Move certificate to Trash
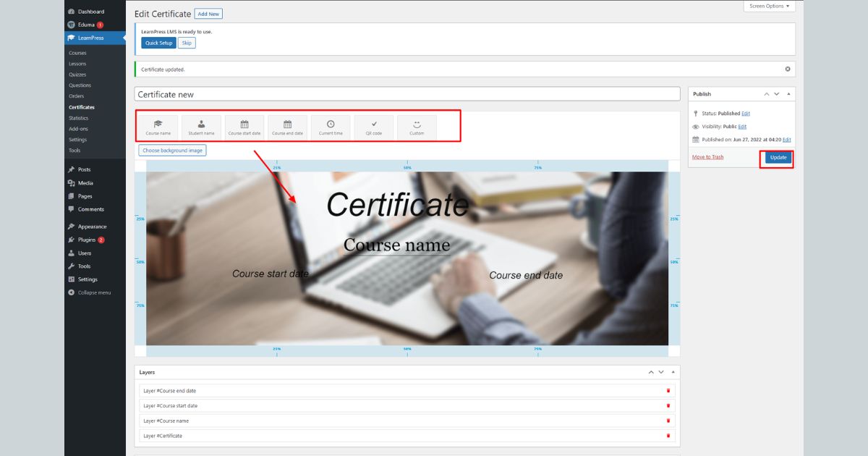868x456 pixels. click(x=707, y=157)
